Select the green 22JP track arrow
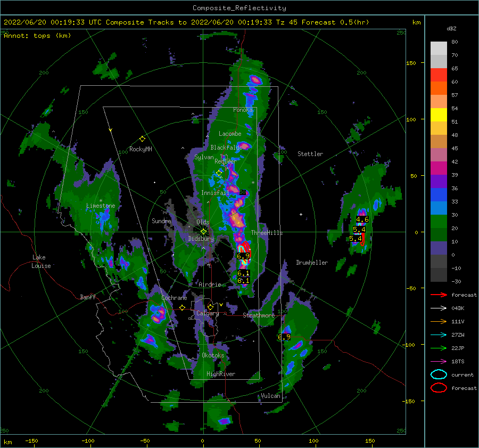 pyautogui.click(x=439, y=348)
